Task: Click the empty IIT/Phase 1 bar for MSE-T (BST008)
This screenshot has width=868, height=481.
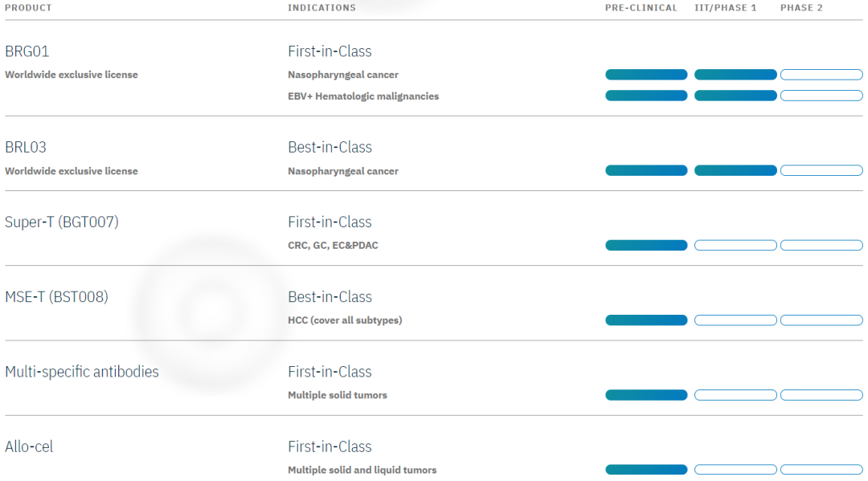Action: coord(735,320)
